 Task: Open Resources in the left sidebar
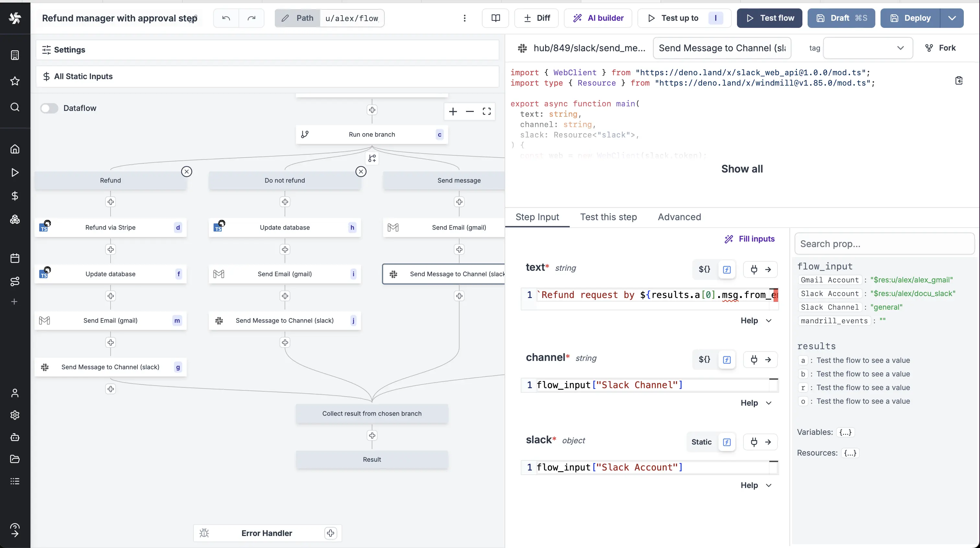pyautogui.click(x=15, y=219)
